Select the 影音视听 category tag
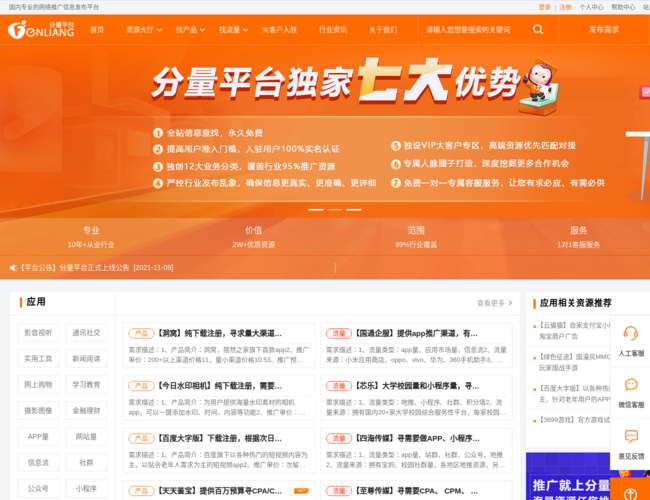 (x=38, y=333)
